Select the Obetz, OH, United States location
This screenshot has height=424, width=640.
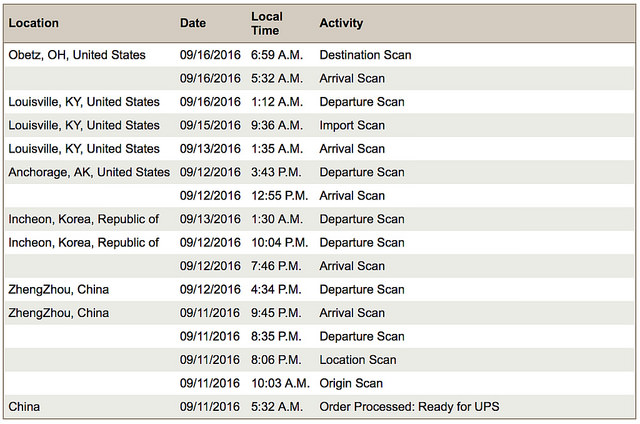77,55
